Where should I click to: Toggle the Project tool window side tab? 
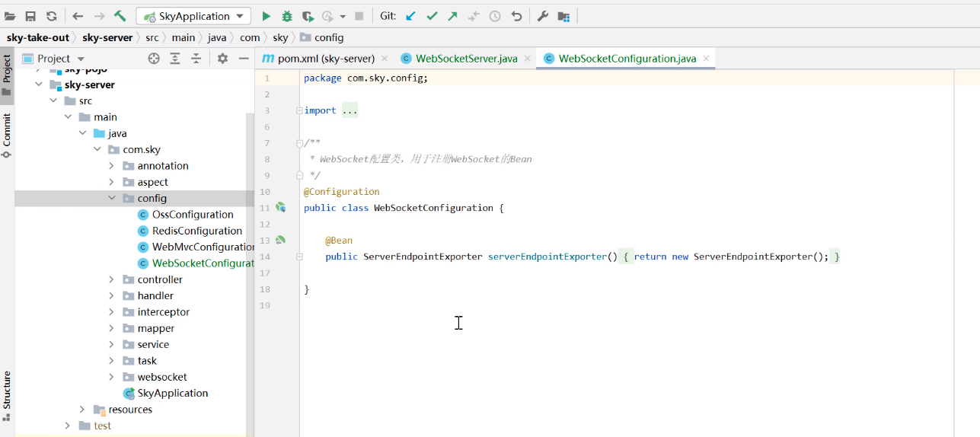pyautogui.click(x=7, y=75)
